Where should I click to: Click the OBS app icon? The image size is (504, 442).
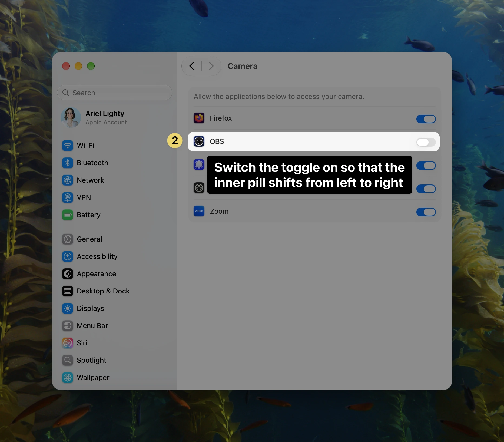coord(199,141)
